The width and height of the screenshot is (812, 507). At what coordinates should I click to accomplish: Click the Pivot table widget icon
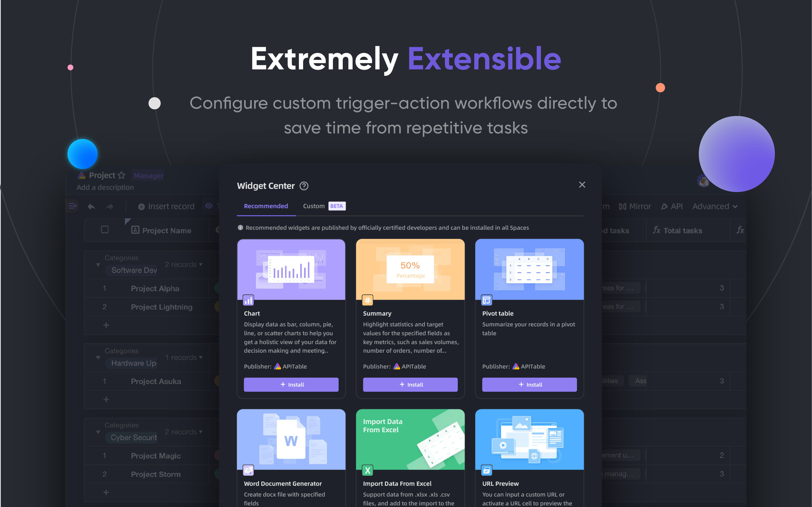[486, 300]
